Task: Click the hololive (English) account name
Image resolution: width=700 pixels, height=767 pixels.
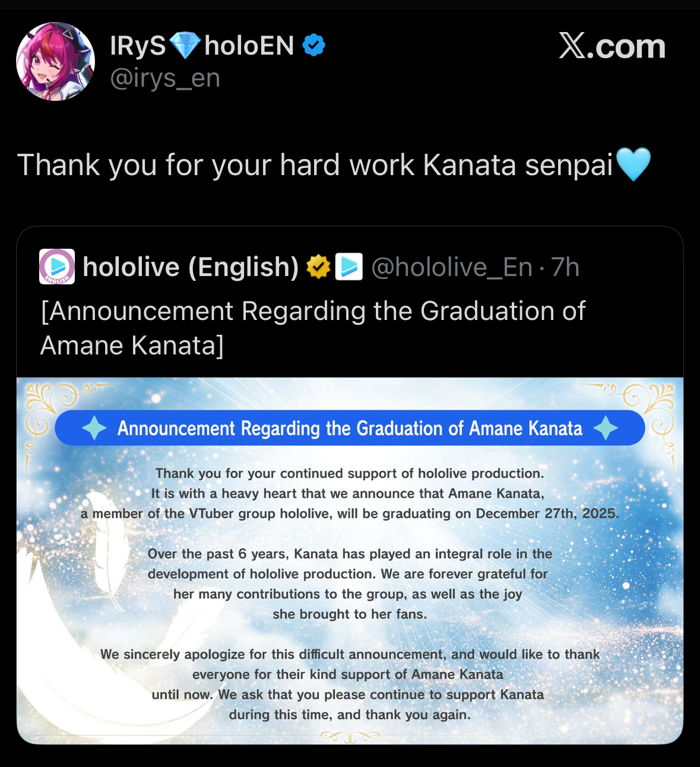Action: pyautogui.click(x=191, y=267)
